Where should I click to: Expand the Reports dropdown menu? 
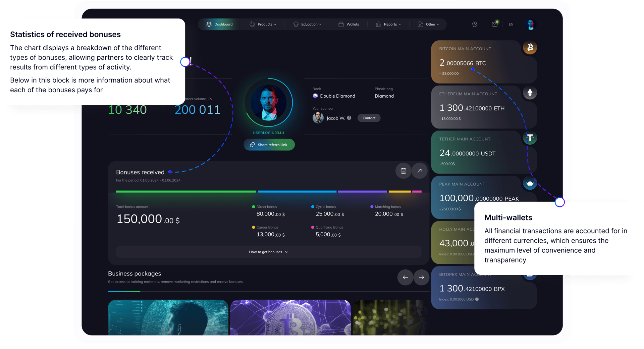point(389,24)
